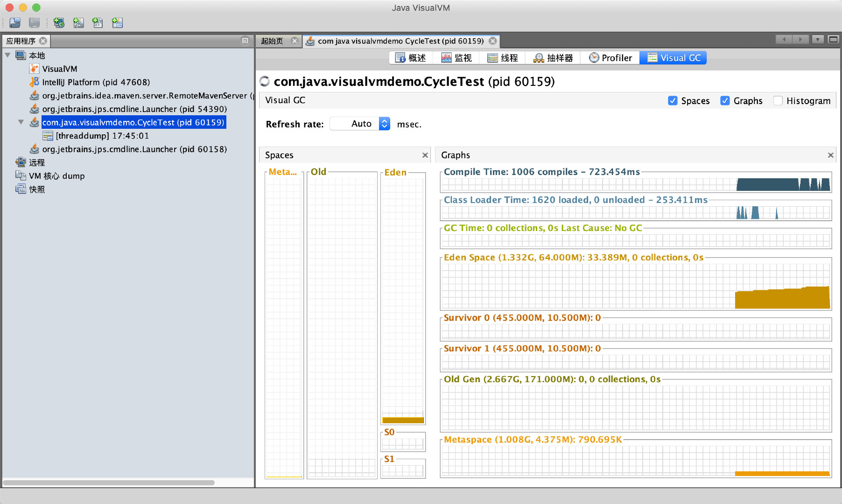Close the 起始页 tab
Image resolution: width=842 pixels, height=504 pixels.
tap(295, 41)
